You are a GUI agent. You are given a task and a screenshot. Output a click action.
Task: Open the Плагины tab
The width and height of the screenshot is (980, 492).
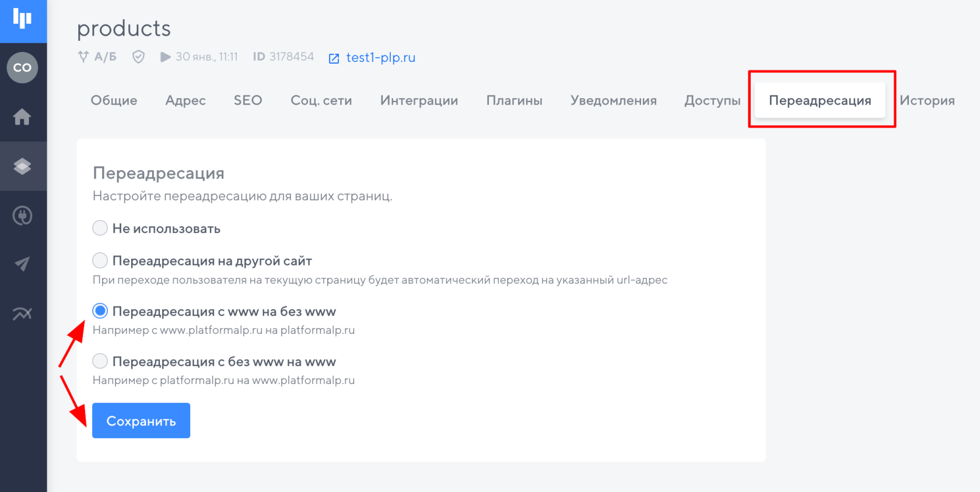pos(514,100)
